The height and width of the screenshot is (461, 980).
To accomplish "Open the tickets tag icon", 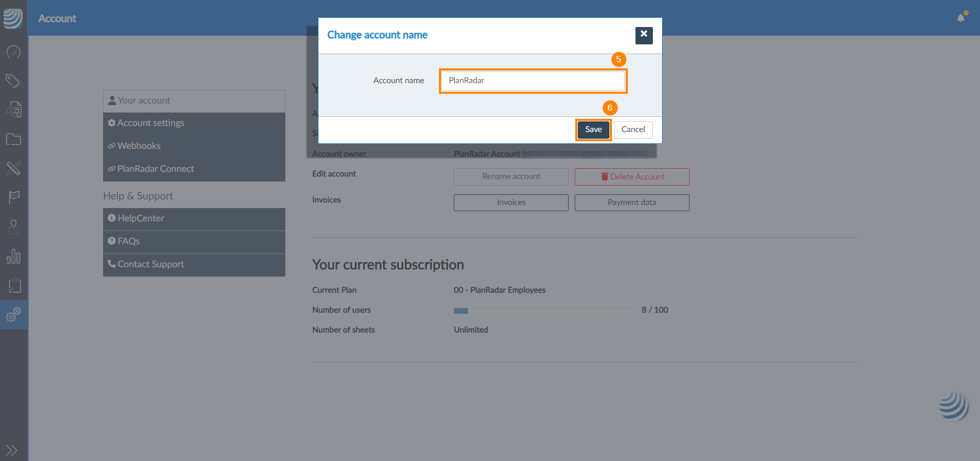I will 13,81.
